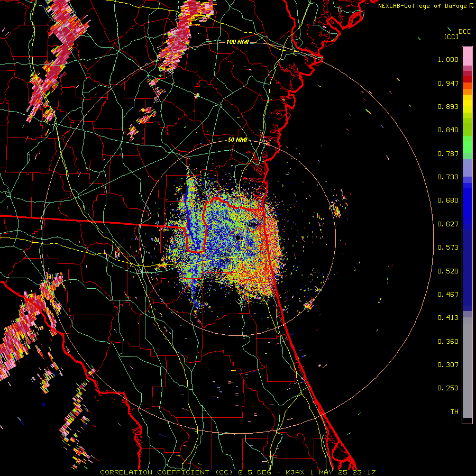Click the 50 NMI range ring label
This screenshot has height=476, width=476.
(237, 140)
